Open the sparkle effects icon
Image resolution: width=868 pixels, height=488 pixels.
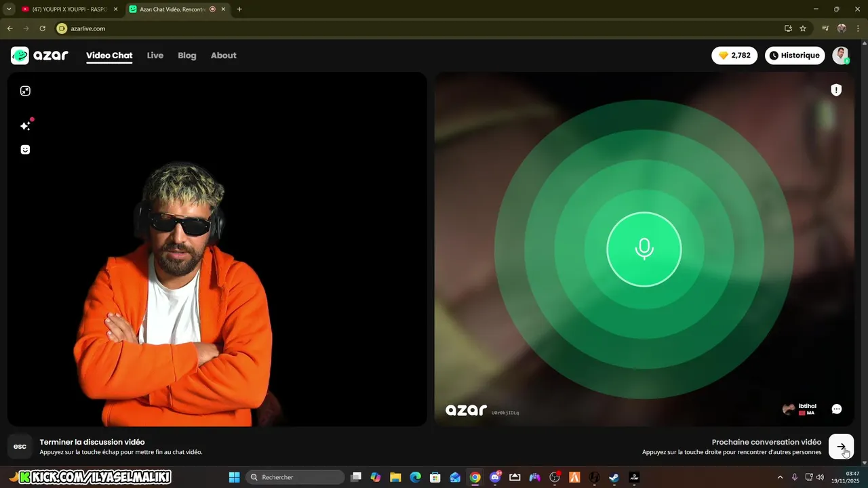point(26,125)
